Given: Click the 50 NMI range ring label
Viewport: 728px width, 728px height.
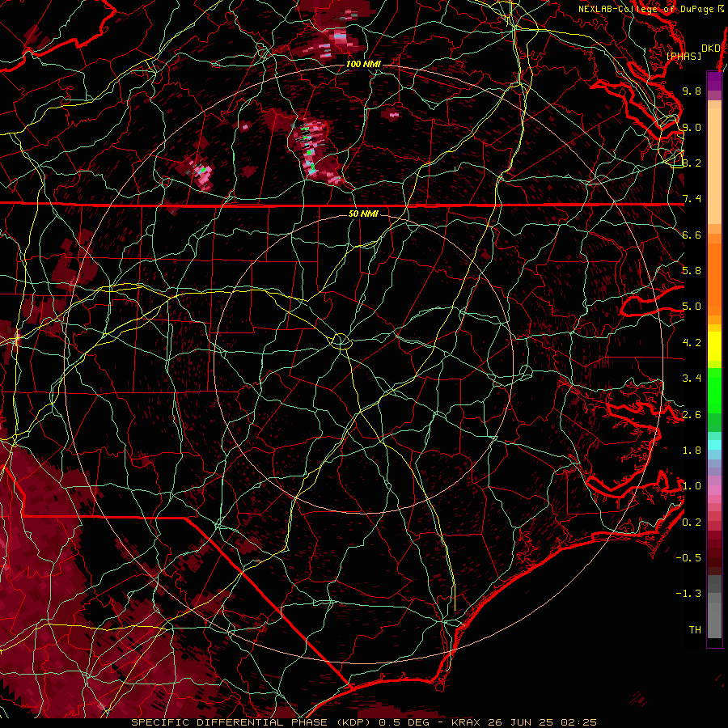Looking at the screenshot, I should click(x=363, y=214).
